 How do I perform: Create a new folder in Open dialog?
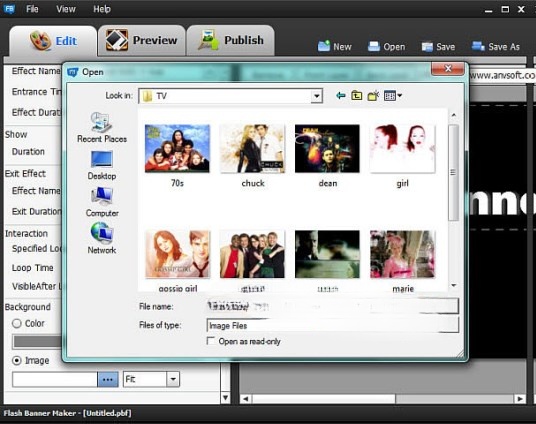[373, 95]
